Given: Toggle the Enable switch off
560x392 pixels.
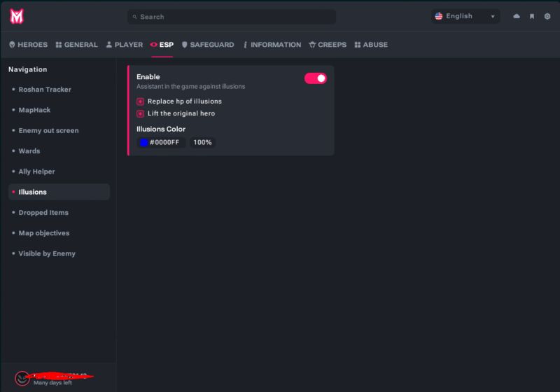Looking at the screenshot, I should (316, 78).
